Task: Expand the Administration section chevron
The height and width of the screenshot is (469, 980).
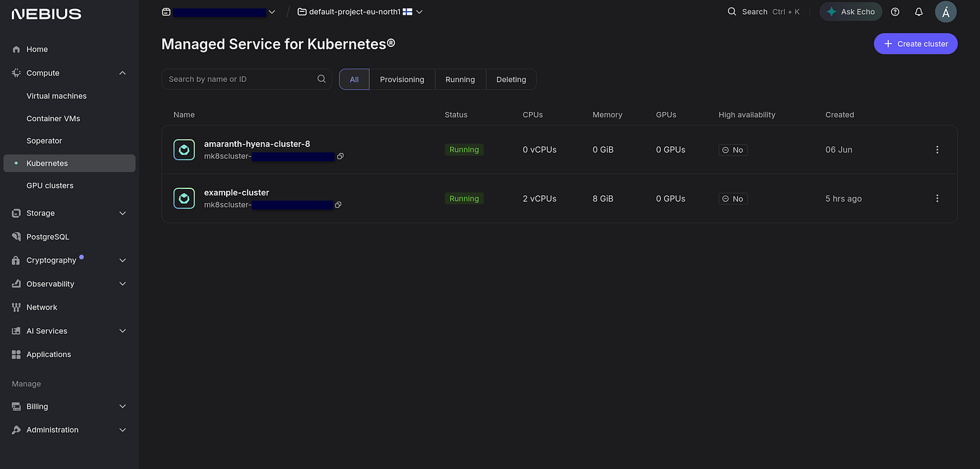Action: tap(122, 430)
